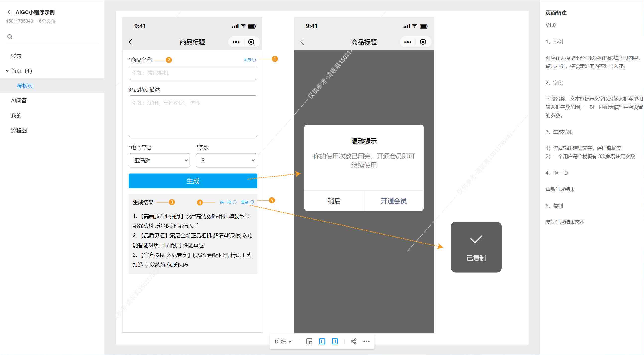The width and height of the screenshot is (644, 355).
Task: Open more options in bottom toolbar
Action: click(x=366, y=341)
